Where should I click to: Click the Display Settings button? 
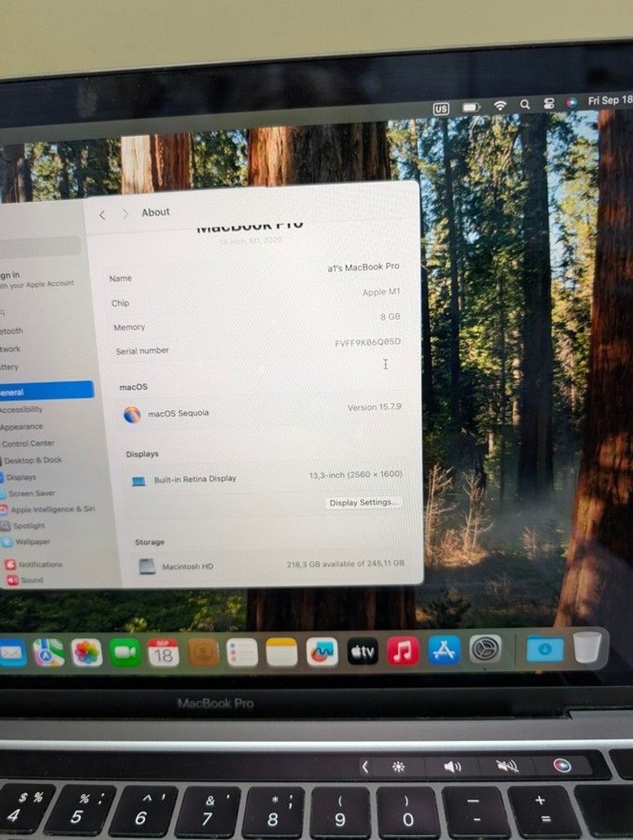pos(363,503)
